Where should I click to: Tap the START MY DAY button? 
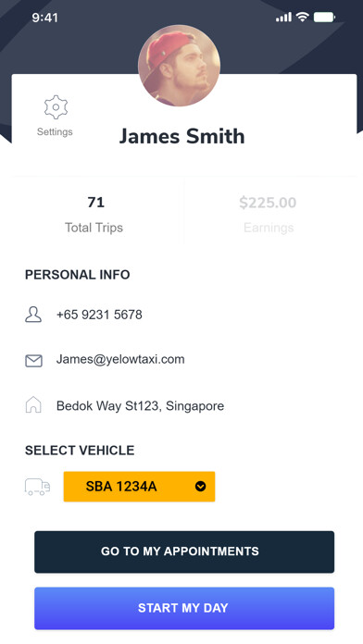[184, 608]
